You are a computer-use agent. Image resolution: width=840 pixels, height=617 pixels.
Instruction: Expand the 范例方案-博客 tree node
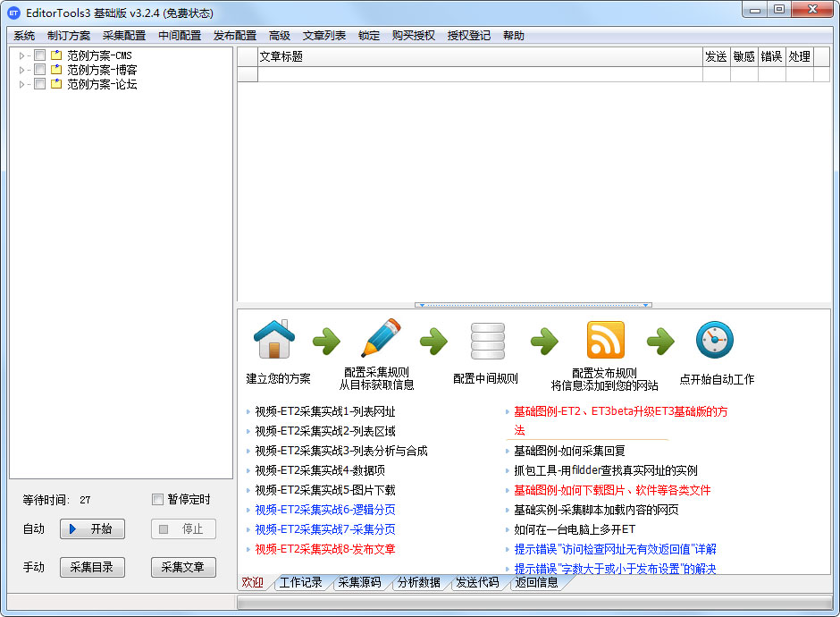coord(21,71)
